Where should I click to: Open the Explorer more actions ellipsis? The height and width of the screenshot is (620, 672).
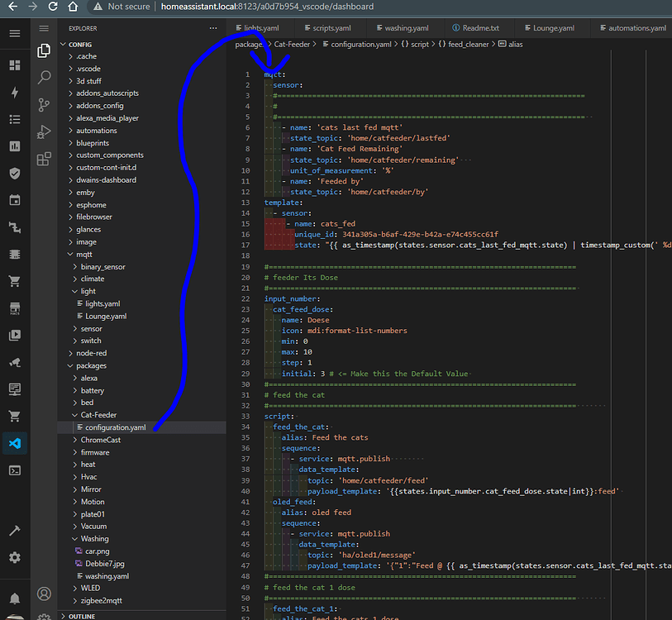click(213, 27)
